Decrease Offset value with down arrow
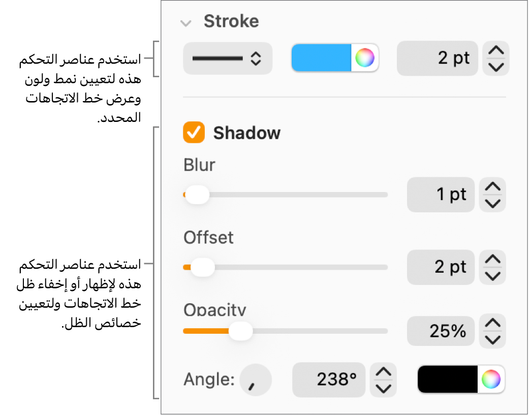 click(492, 275)
